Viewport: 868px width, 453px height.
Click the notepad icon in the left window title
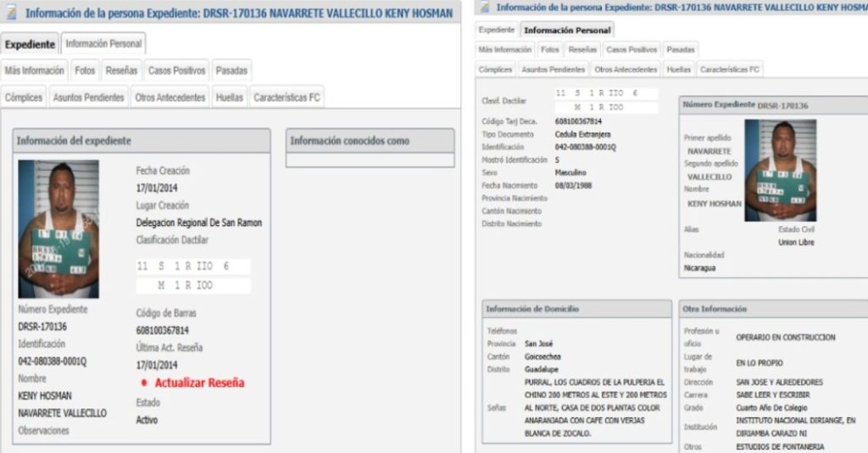click(x=12, y=14)
